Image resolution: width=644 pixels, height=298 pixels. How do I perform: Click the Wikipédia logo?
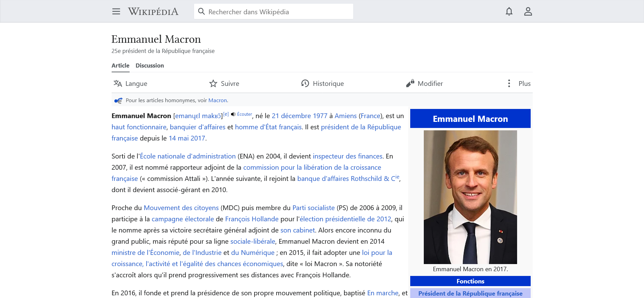coord(153,12)
